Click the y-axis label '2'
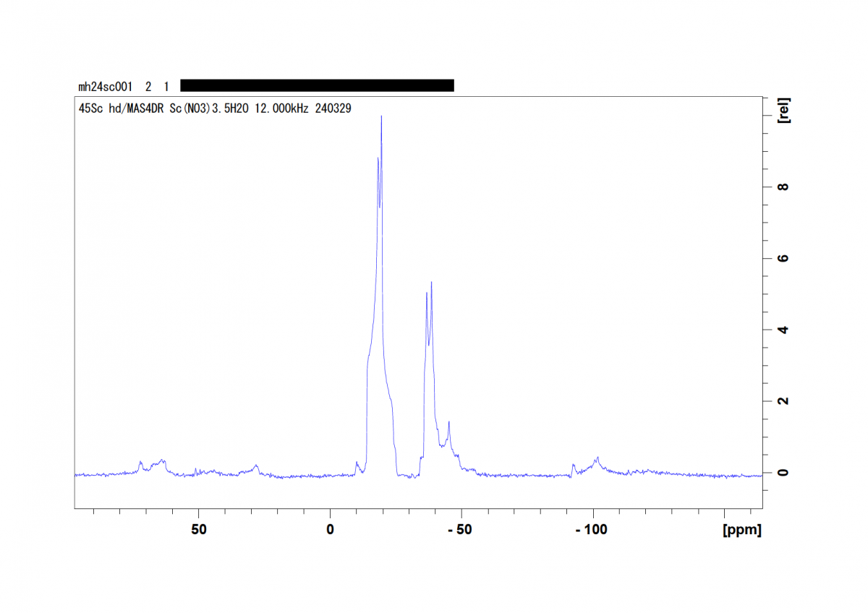 click(x=783, y=401)
